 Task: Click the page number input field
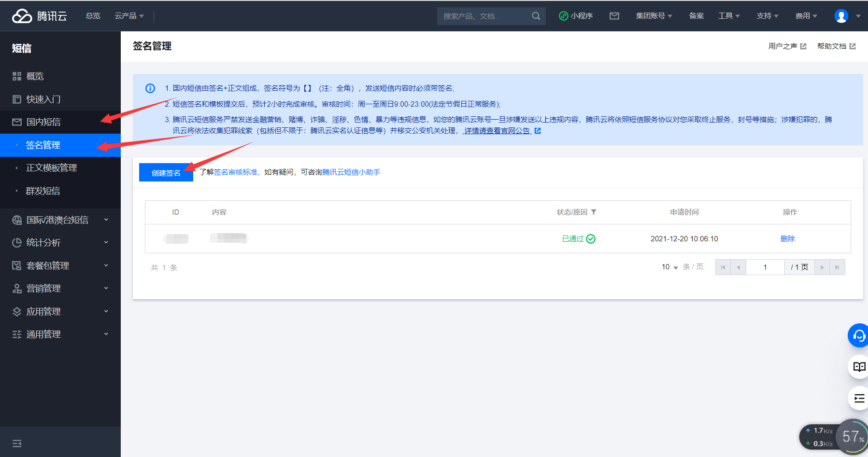tap(765, 267)
